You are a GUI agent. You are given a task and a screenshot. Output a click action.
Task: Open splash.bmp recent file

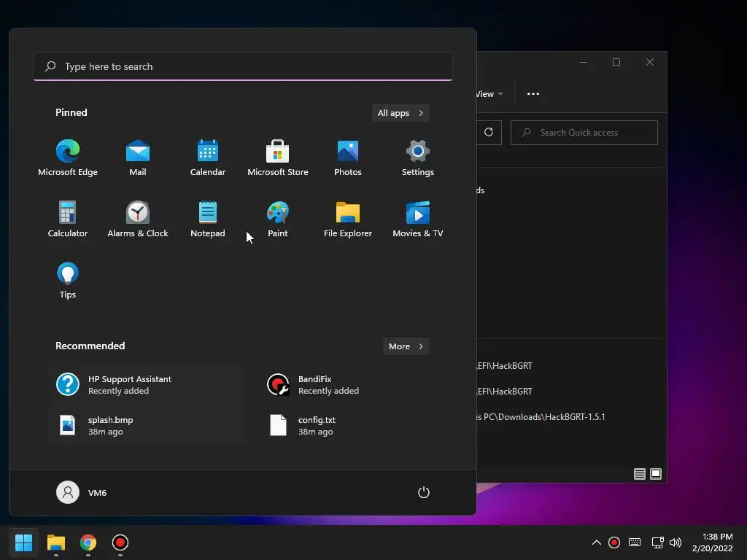[145, 425]
